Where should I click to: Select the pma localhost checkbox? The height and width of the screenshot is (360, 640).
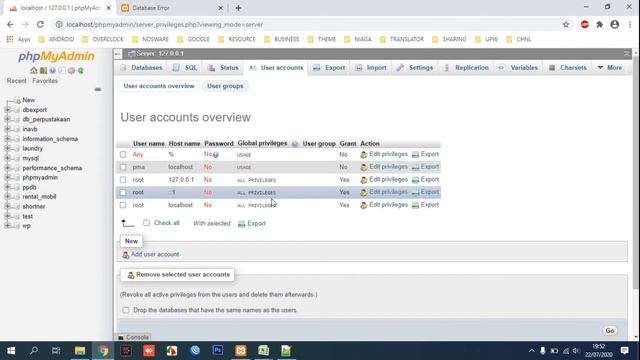pos(123,167)
